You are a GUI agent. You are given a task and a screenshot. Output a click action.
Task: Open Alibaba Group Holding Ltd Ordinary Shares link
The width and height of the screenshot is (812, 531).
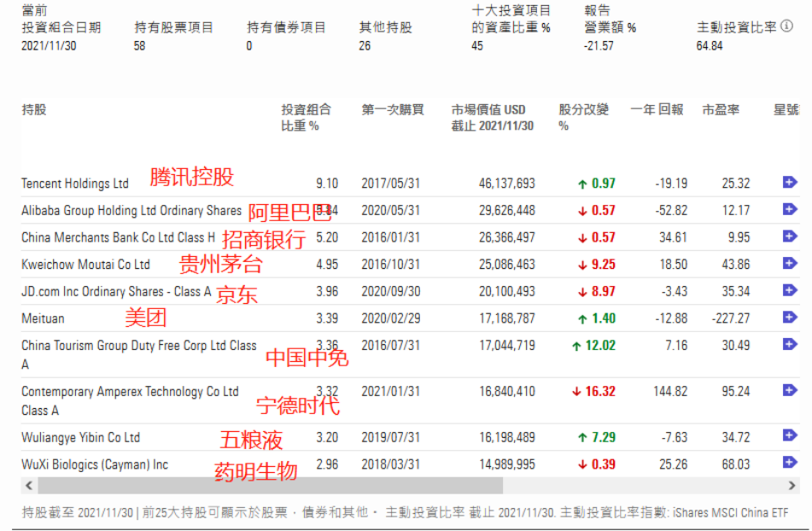click(x=131, y=211)
